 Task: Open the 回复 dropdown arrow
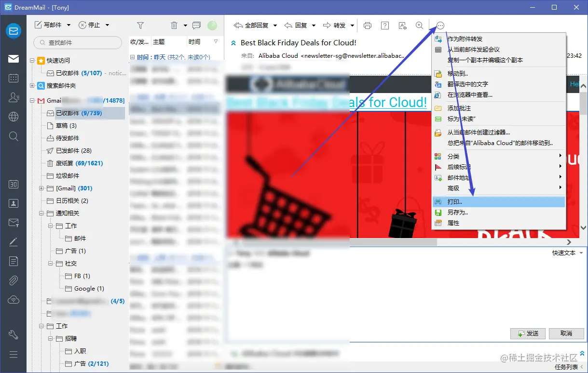[x=314, y=26]
